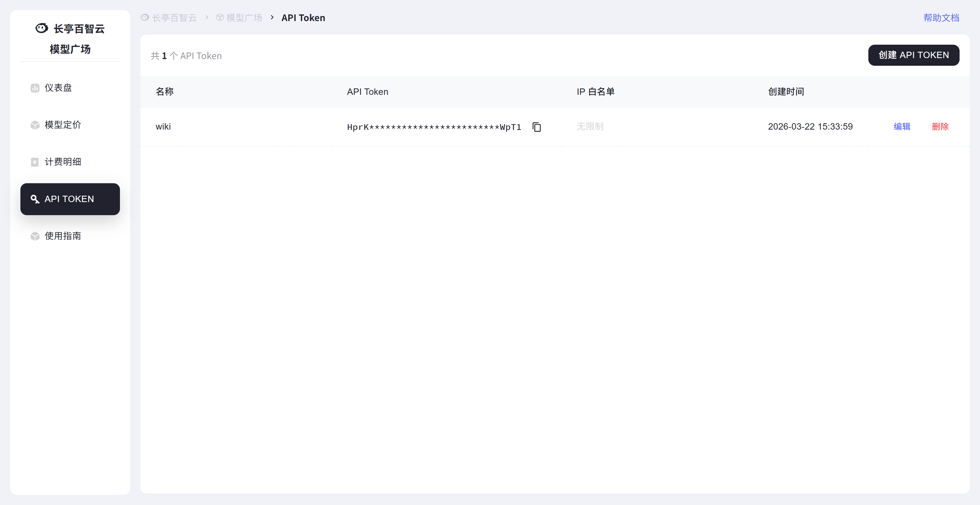Click 删除 to remove wiki token
Viewport: 980px width, 505px height.
(x=940, y=127)
